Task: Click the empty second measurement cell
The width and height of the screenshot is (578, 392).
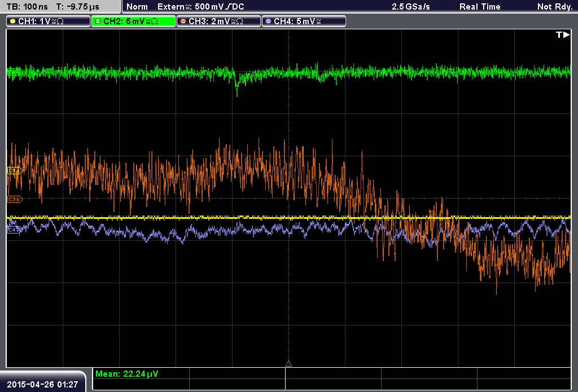Action: tap(237, 374)
